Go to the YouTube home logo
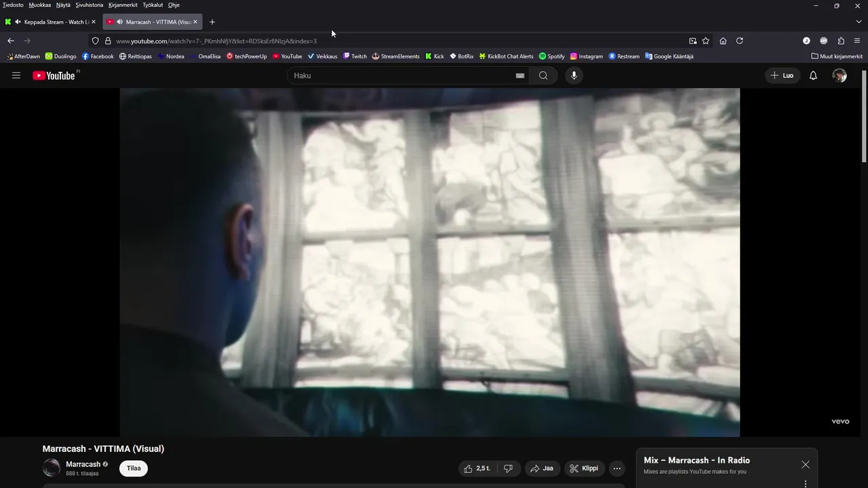 pos(54,75)
